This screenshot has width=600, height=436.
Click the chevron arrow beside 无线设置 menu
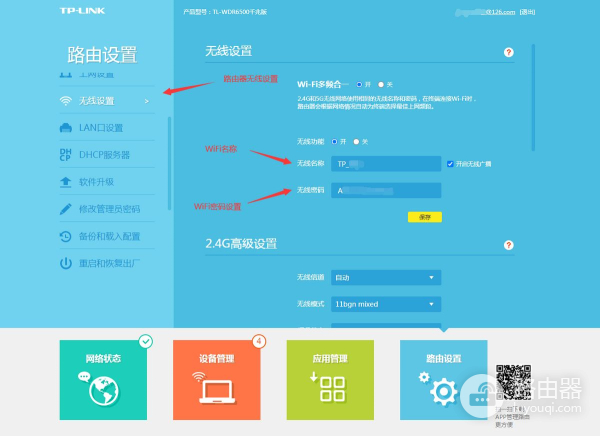(147, 101)
